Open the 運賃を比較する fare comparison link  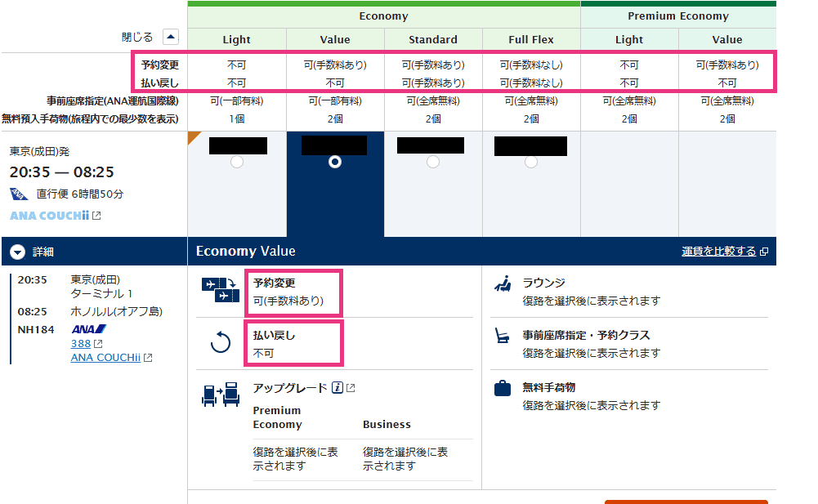tap(718, 252)
